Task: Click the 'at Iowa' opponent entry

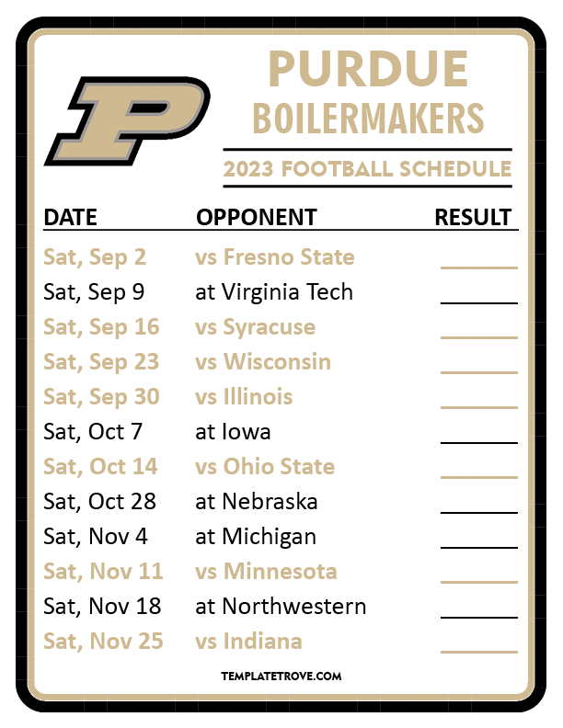Action: pyautogui.click(x=233, y=432)
